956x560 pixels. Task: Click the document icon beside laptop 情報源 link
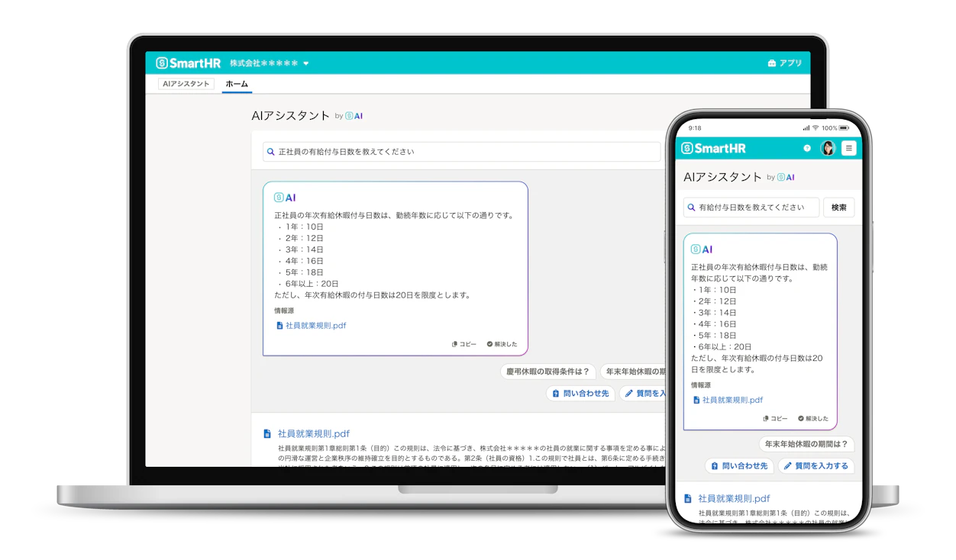tap(279, 325)
